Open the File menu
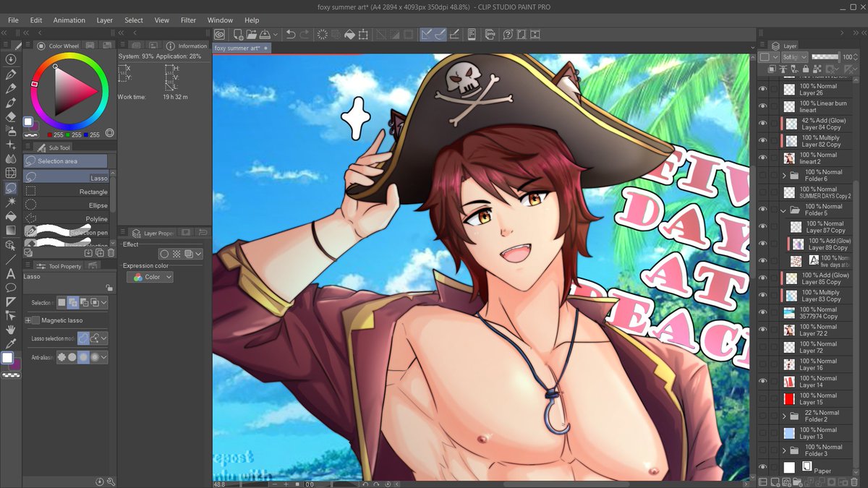This screenshot has width=868, height=488. coord(13,20)
